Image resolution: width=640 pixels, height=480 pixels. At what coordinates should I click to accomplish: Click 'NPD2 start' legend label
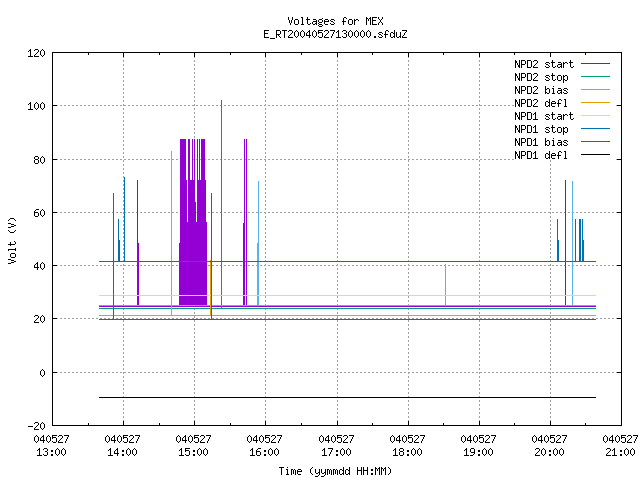pyautogui.click(x=544, y=64)
